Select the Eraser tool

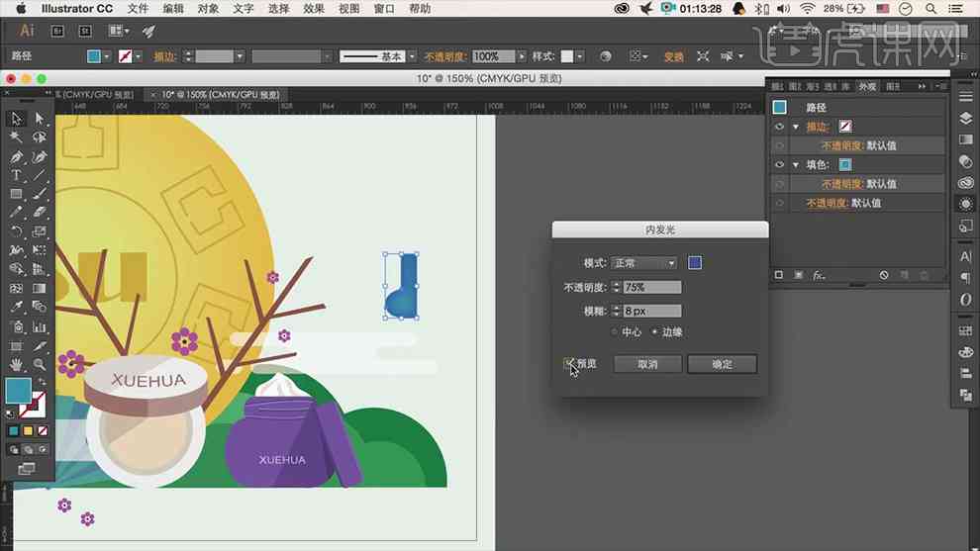[40, 213]
